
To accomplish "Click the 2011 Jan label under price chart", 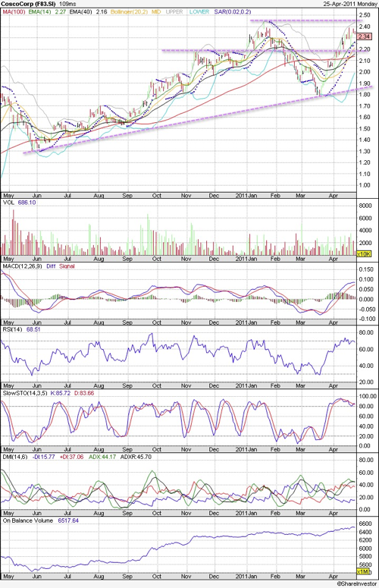I will click(246, 196).
